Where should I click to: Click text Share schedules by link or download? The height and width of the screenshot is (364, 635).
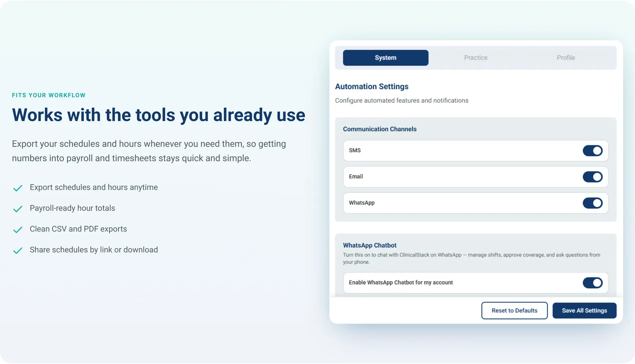coord(94,250)
